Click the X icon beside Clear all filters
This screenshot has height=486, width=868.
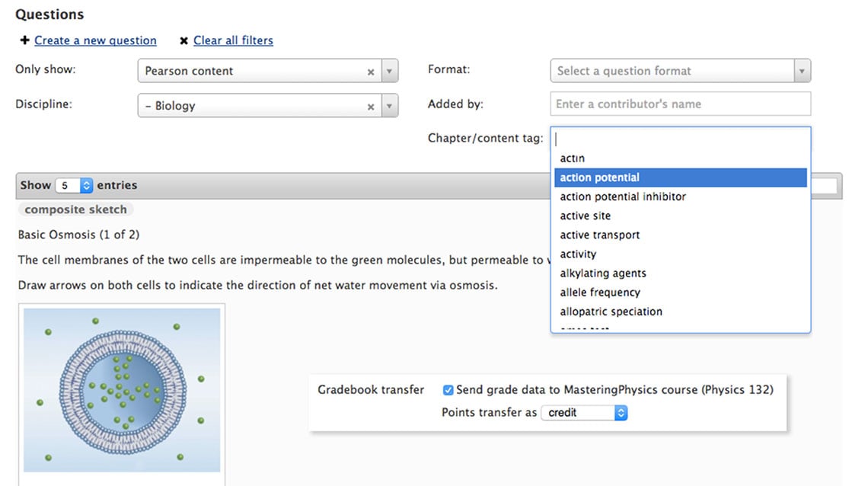coord(183,40)
